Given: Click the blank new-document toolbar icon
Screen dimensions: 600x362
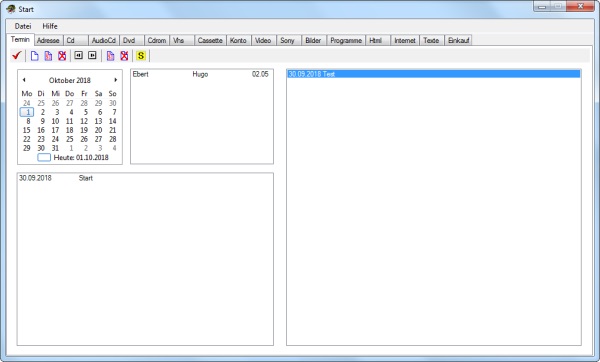Looking at the screenshot, I should tap(34, 56).
